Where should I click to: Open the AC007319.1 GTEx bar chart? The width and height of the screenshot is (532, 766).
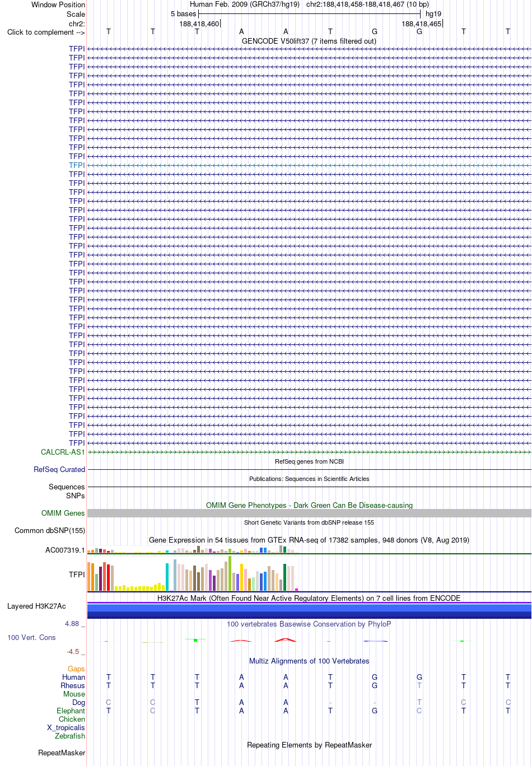point(193,549)
